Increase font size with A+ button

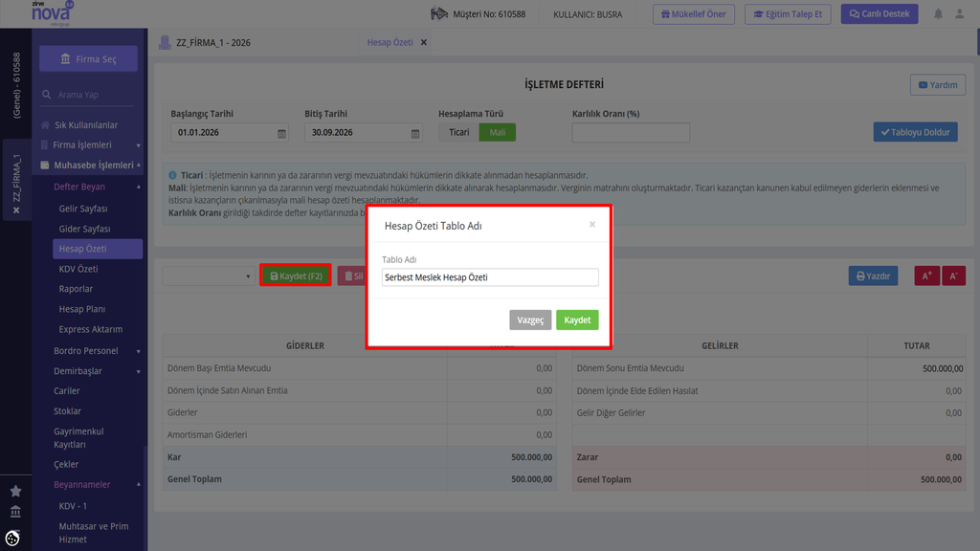click(x=926, y=275)
